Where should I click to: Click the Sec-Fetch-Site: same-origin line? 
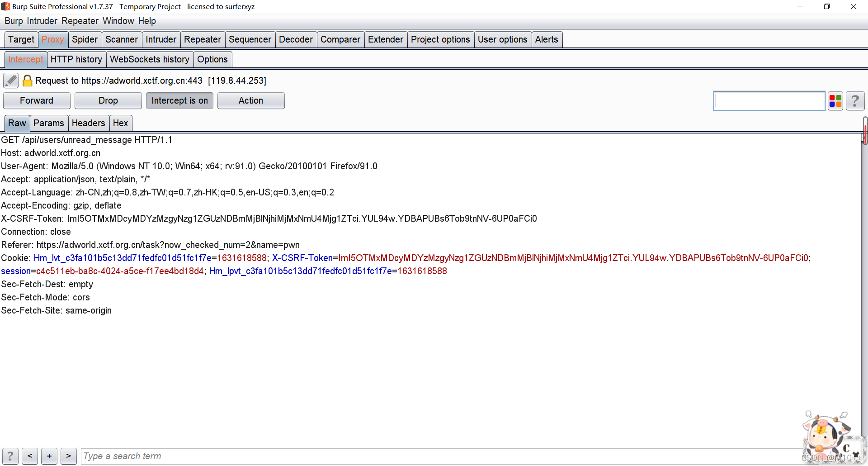pyautogui.click(x=56, y=310)
